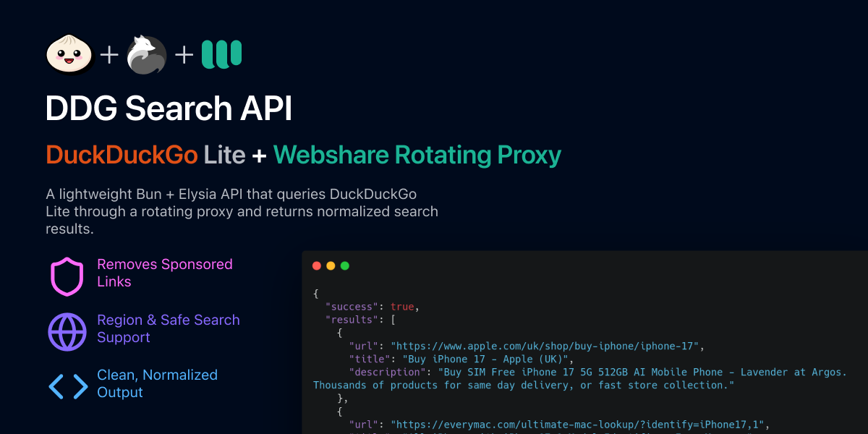Click the orange DuckDuckGo heading text
The width and height of the screenshot is (868, 434).
tap(122, 155)
